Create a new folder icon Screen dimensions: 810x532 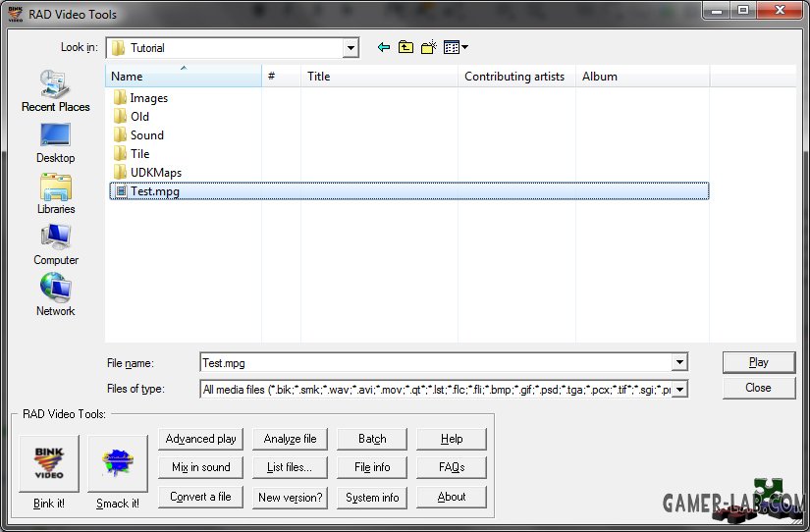429,47
